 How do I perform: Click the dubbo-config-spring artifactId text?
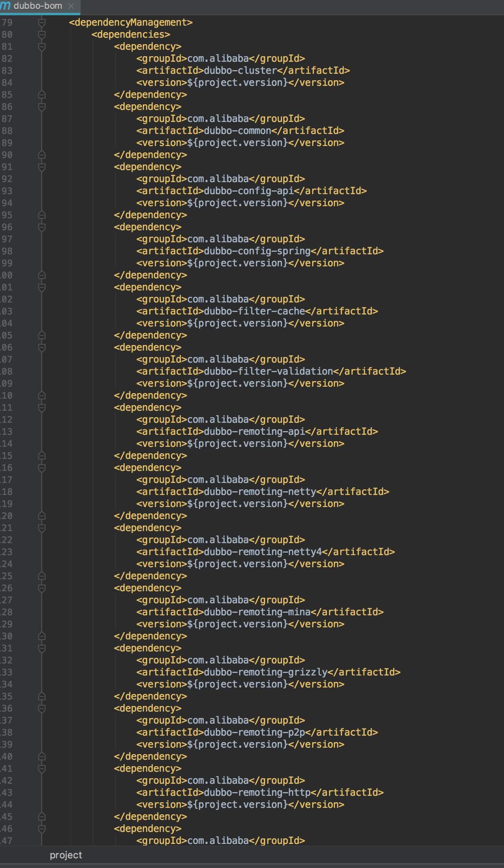(257, 251)
